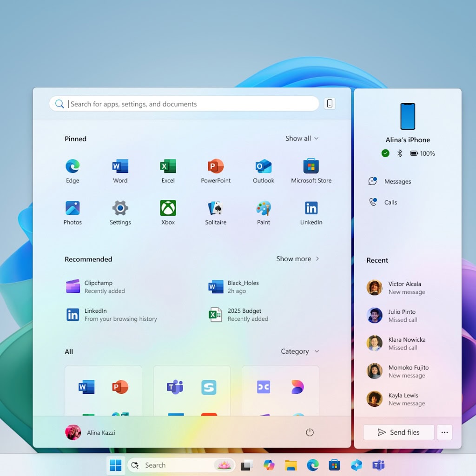Launch Photos app

pyautogui.click(x=73, y=213)
